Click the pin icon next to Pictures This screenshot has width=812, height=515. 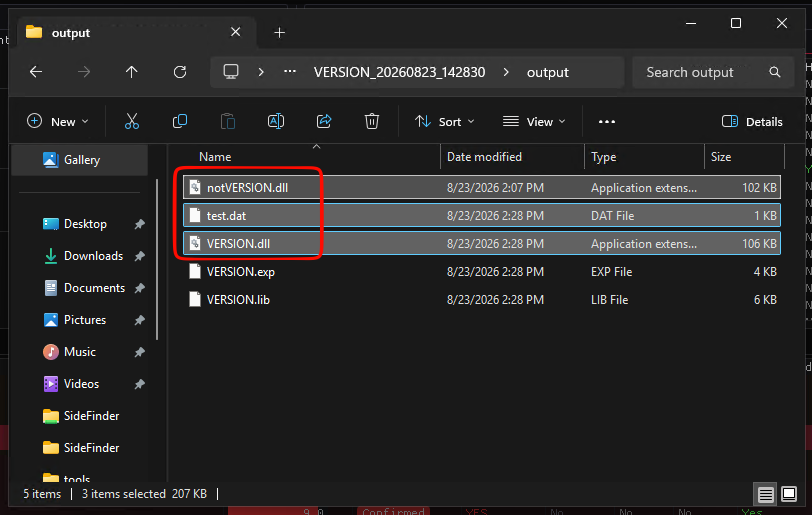click(x=139, y=321)
